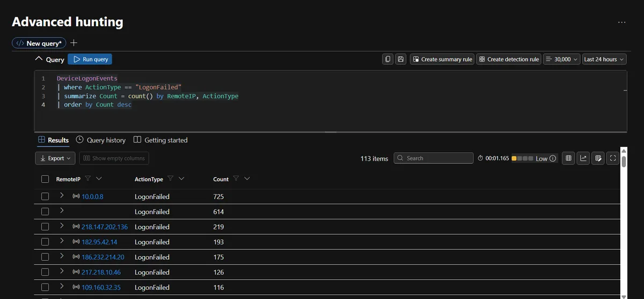Click the count value 725
This screenshot has width=644, height=299.
point(218,197)
